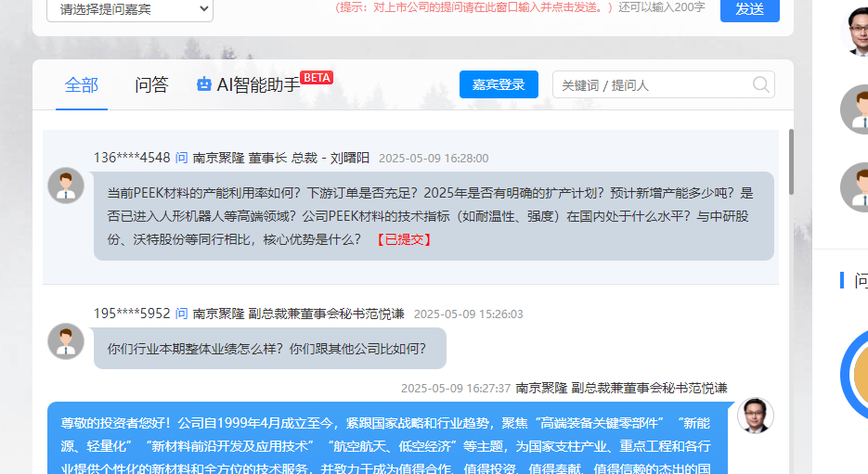The height and width of the screenshot is (474, 868).
Task: Click 范悦谦 photo beside the blue answer
Action: tap(755, 416)
